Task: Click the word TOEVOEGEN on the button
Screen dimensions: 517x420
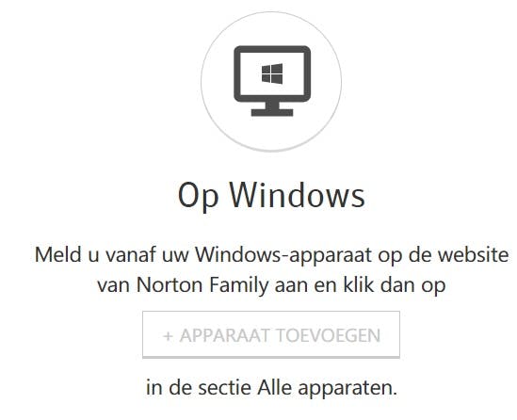Action: pyautogui.click(x=329, y=335)
